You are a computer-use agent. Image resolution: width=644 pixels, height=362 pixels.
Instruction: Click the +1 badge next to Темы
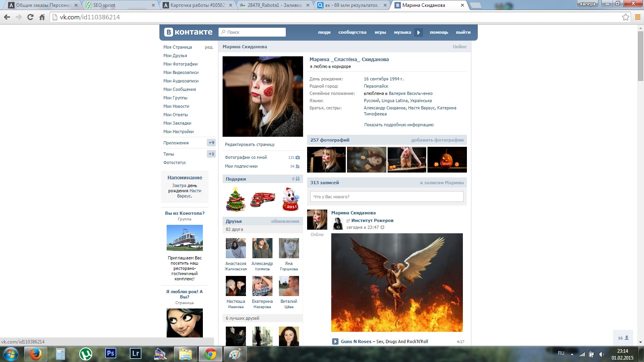211,154
